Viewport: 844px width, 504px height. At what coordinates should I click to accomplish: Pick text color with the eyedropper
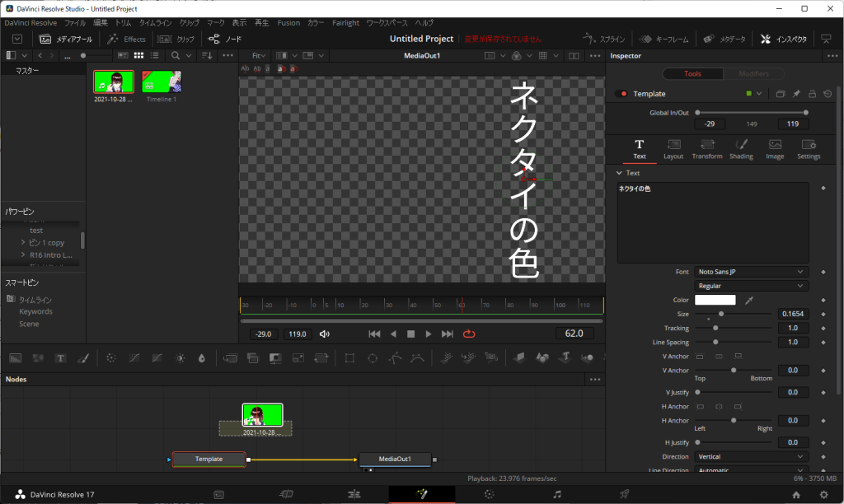pyautogui.click(x=748, y=300)
